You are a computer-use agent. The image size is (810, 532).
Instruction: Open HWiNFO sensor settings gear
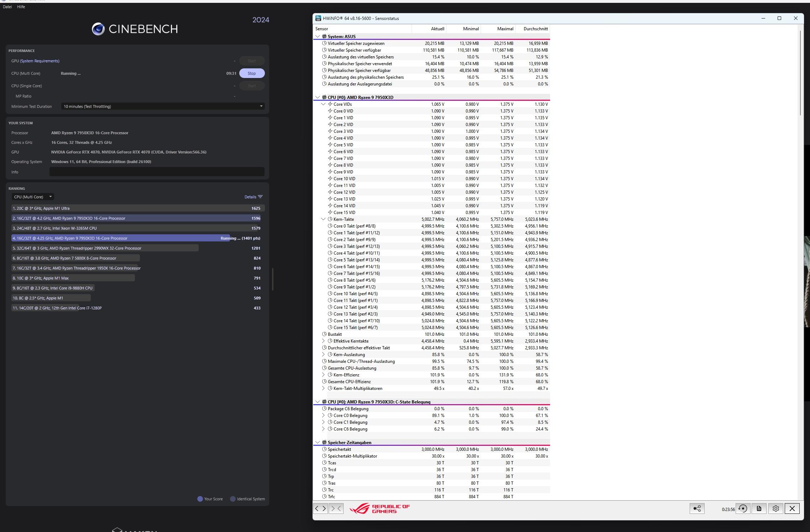point(775,508)
